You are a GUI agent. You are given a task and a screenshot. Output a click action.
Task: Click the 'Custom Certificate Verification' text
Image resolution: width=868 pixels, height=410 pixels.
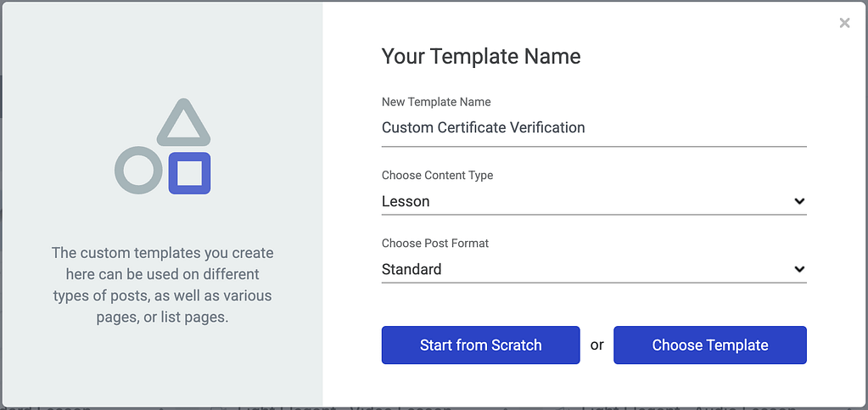pos(483,127)
